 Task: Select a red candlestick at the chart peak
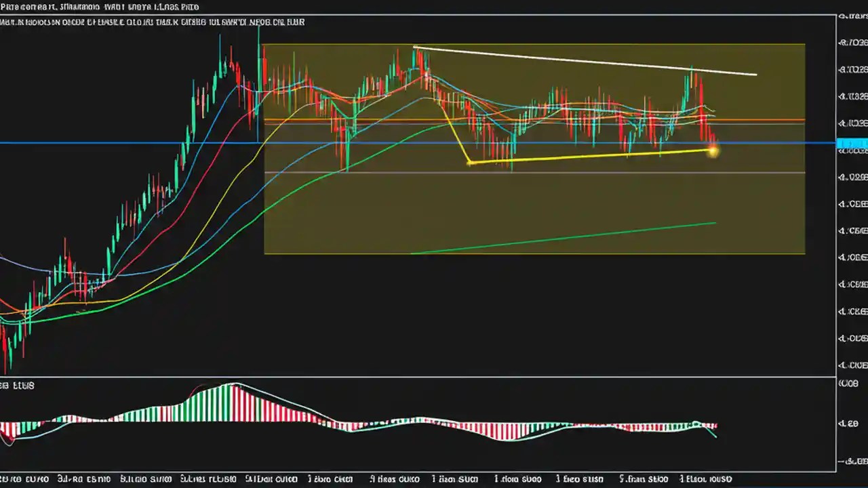(x=231, y=68)
